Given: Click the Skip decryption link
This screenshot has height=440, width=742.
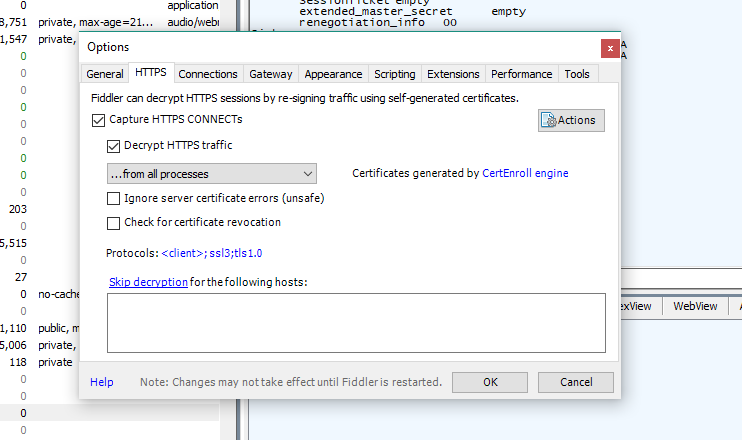Looking at the screenshot, I should (148, 282).
